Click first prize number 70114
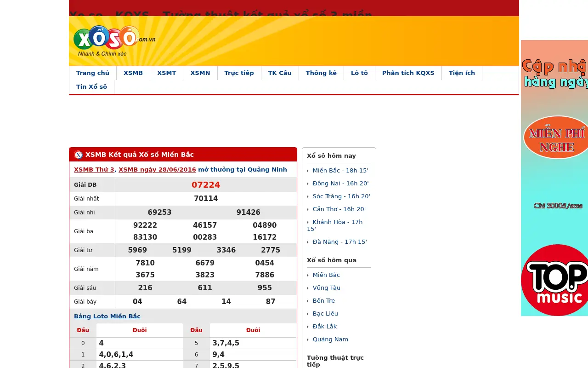588x368 pixels. point(206,199)
